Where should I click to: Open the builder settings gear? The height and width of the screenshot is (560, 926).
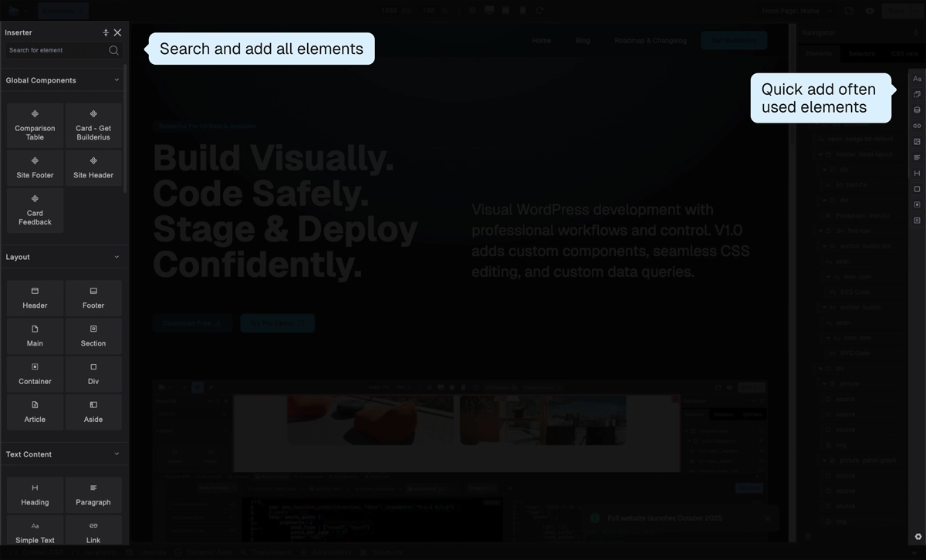pyautogui.click(x=918, y=535)
